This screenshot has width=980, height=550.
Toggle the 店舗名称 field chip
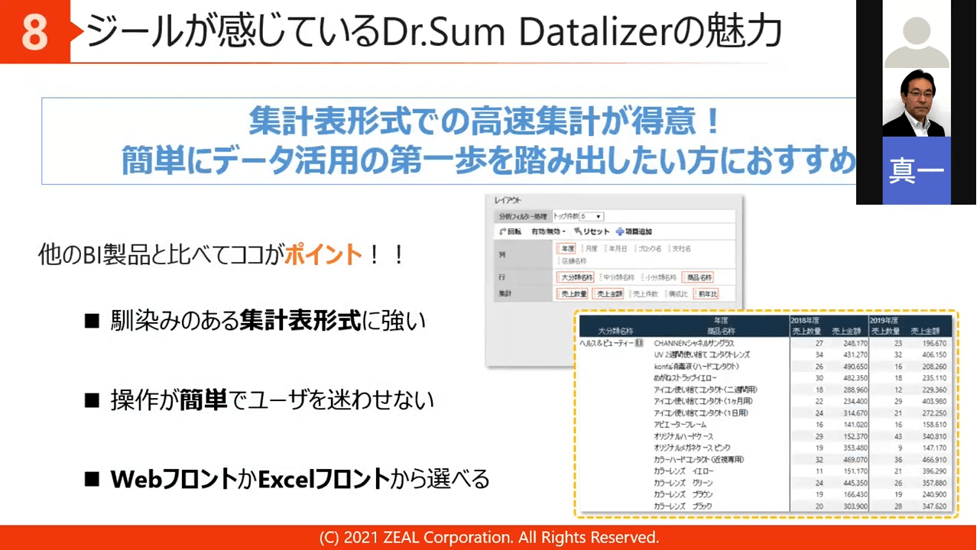(x=573, y=260)
